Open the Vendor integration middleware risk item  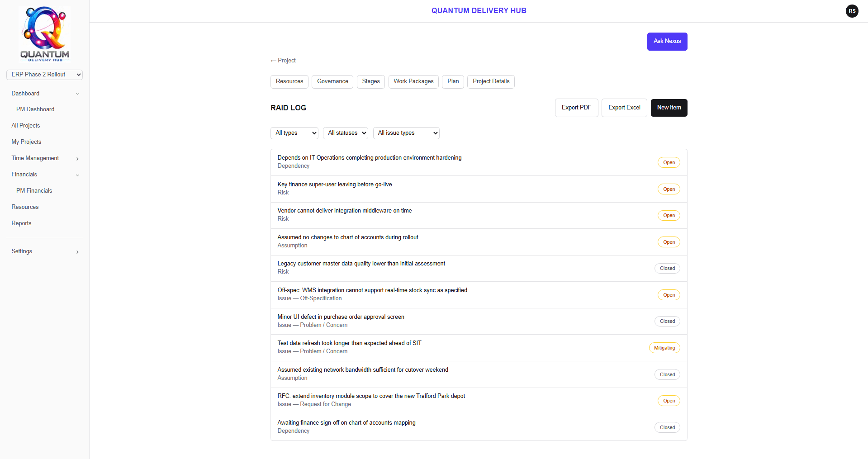tap(479, 215)
